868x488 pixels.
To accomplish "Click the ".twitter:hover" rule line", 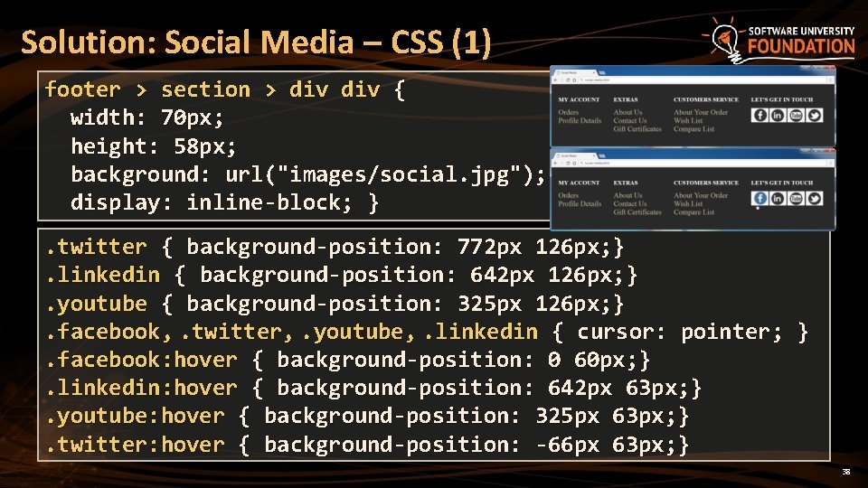I will tap(367, 445).
